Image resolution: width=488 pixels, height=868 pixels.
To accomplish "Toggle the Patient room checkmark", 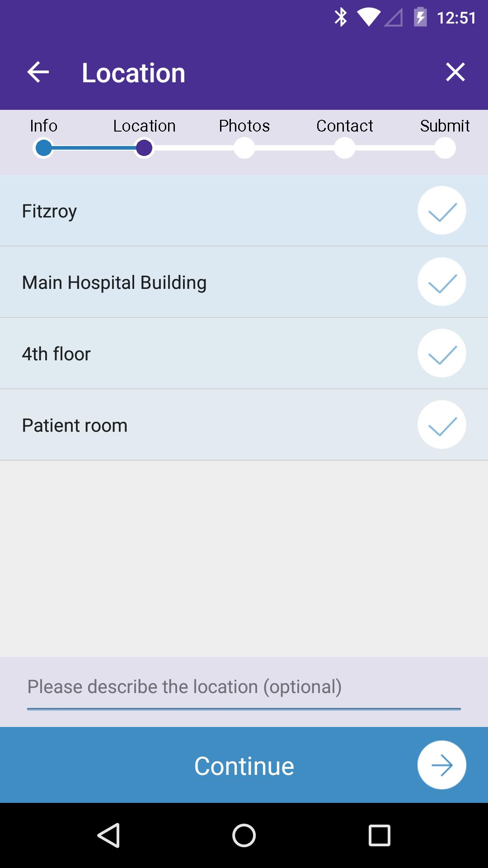I will click(441, 425).
